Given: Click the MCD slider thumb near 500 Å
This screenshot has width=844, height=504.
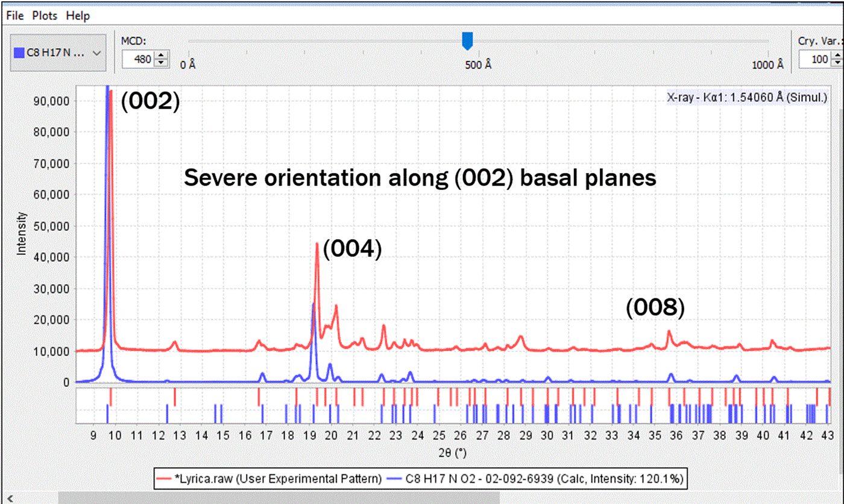Looking at the screenshot, I should click(467, 41).
